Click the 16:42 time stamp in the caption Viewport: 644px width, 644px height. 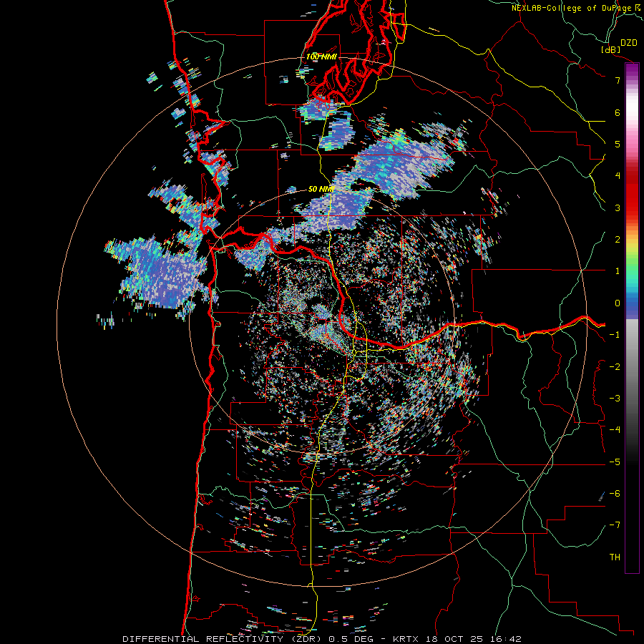pyautogui.click(x=505, y=639)
